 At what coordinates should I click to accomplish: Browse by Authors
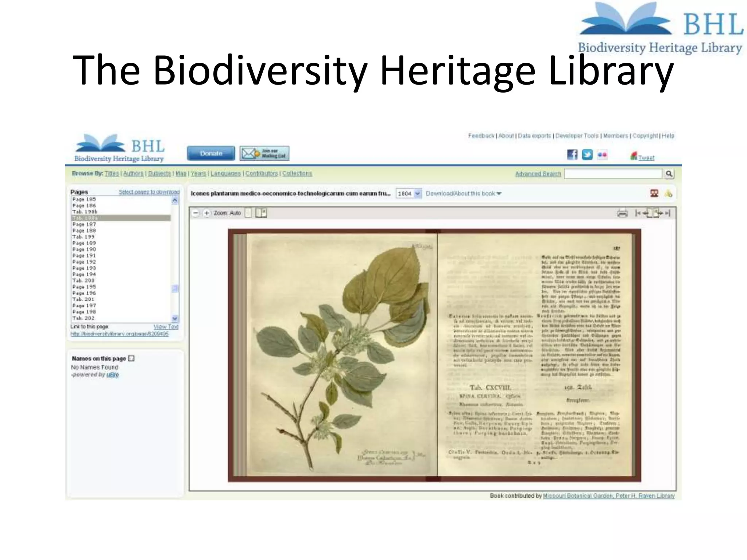[x=133, y=174]
